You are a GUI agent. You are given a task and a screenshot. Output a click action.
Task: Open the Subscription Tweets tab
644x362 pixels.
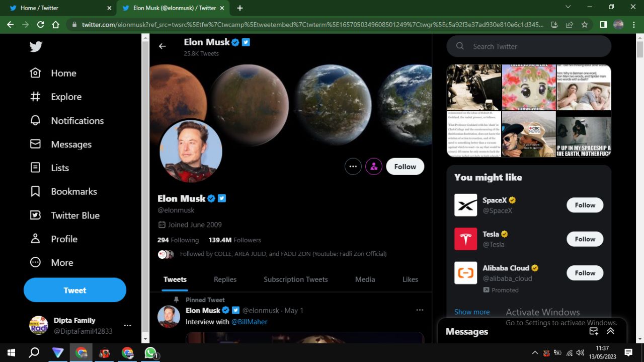(x=296, y=279)
